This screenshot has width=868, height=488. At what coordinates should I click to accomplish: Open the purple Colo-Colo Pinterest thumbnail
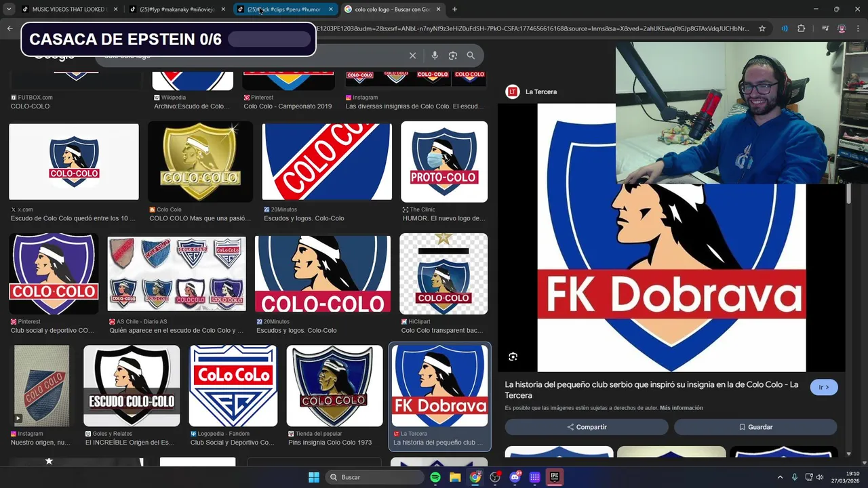pyautogui.click(x=54, y=274)
